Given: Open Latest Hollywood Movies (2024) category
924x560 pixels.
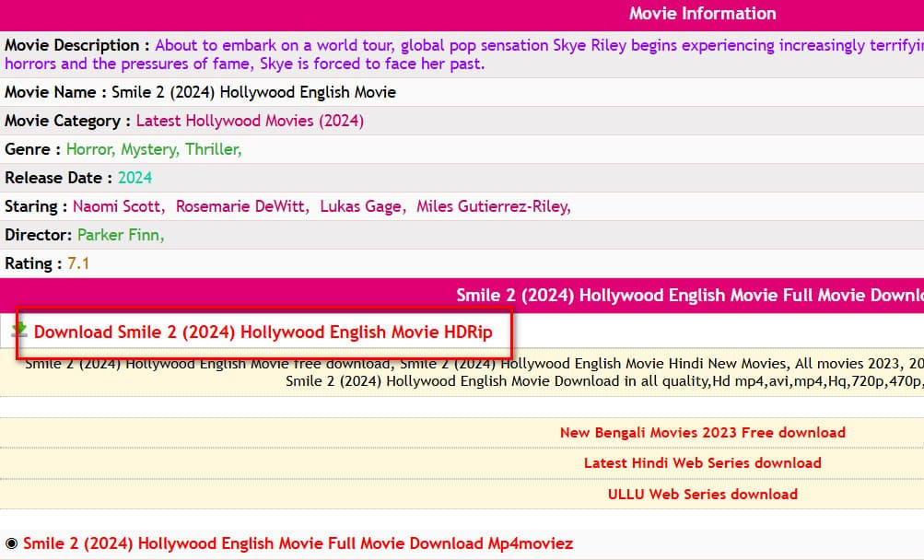Looking at the screenshot, I should pyautogui.click(x=250, y=121).
